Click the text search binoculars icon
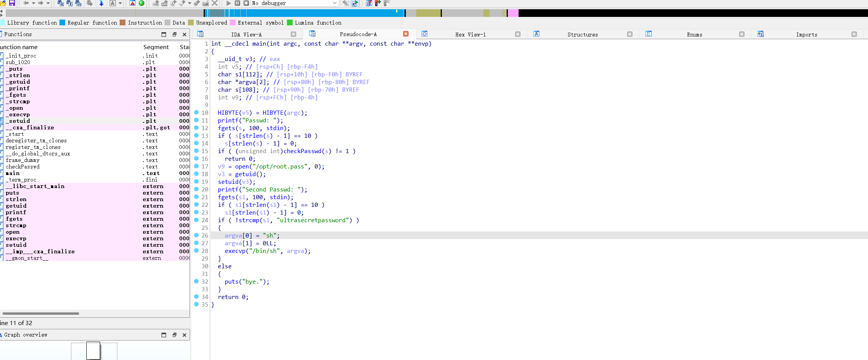868x360 pixels. 69,3
